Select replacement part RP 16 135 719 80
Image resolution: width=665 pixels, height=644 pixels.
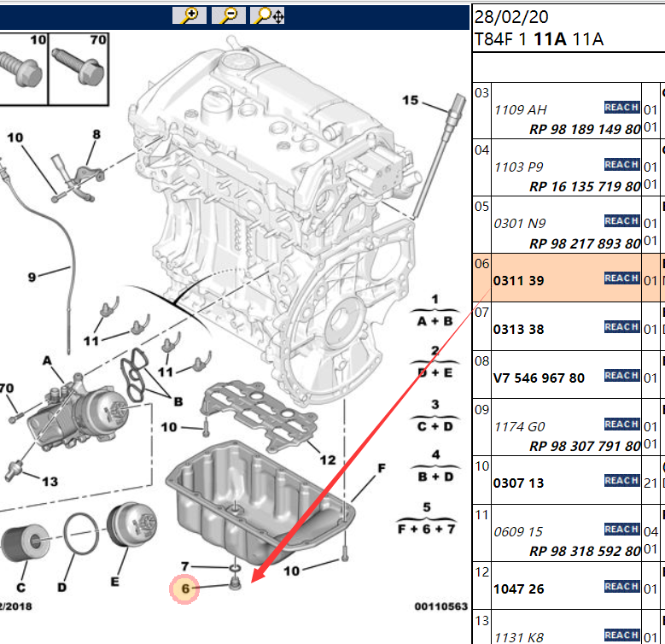click(585, 186)
